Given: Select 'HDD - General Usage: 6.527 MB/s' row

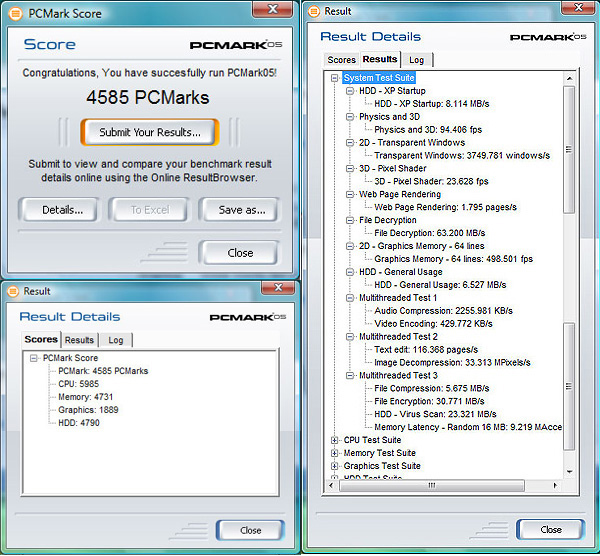Looking at the screenshot, I should pyautogui.click(x=440, y=285).
